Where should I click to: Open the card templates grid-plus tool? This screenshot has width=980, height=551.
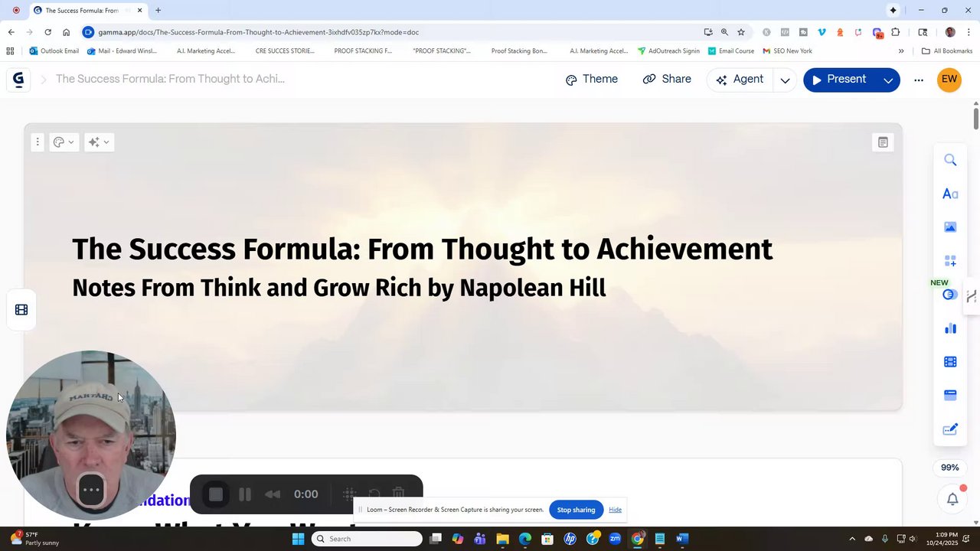click(950, 261)
